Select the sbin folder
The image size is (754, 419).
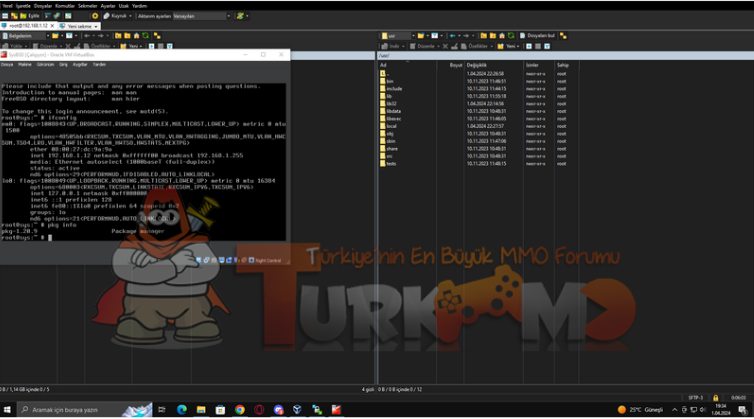coord(388,141)
